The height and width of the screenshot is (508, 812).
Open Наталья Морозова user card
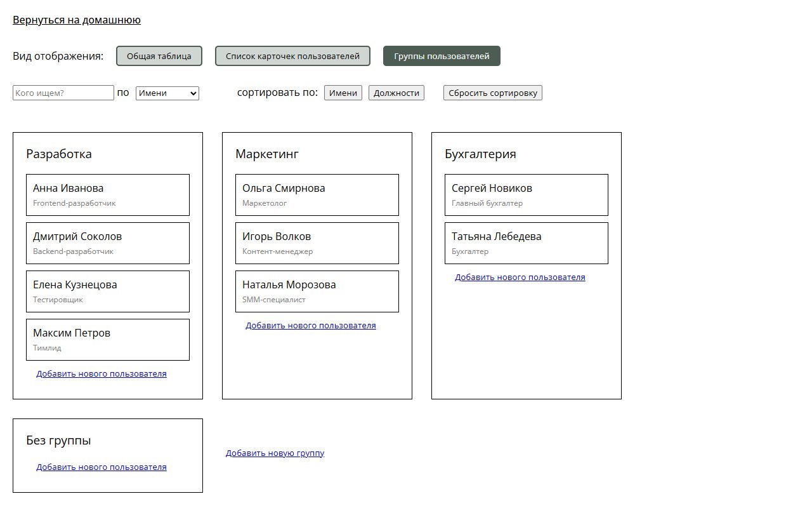317,291
